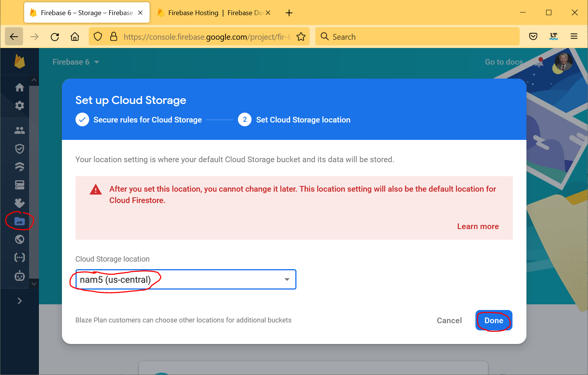Click the Firefox Search box
588x375 pixels.
click(417, 37)
